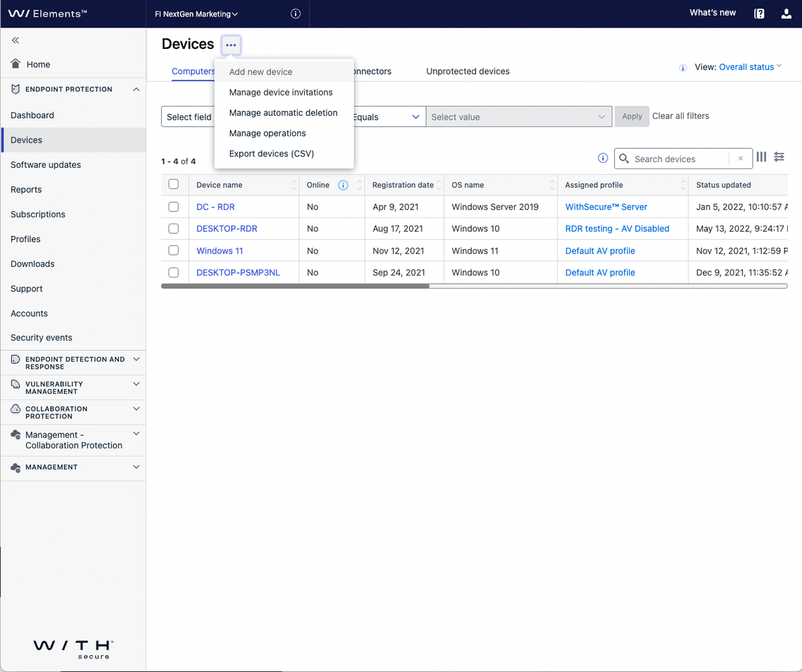The height and width of the screenshot is (672, 802).
Task: Click the user account icon top right
Action: pos(786,13)
